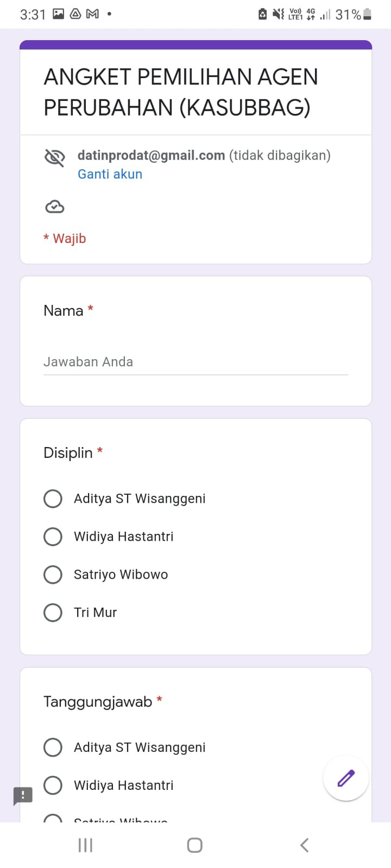391x868 pixels.
Task: Tap the cloud saved draft icon
Action: pos(54,207)
